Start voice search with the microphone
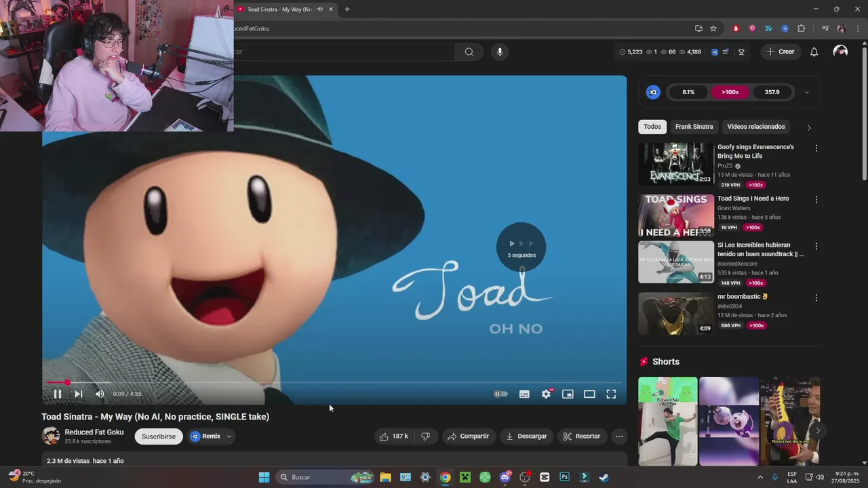 tap(500, 52)
